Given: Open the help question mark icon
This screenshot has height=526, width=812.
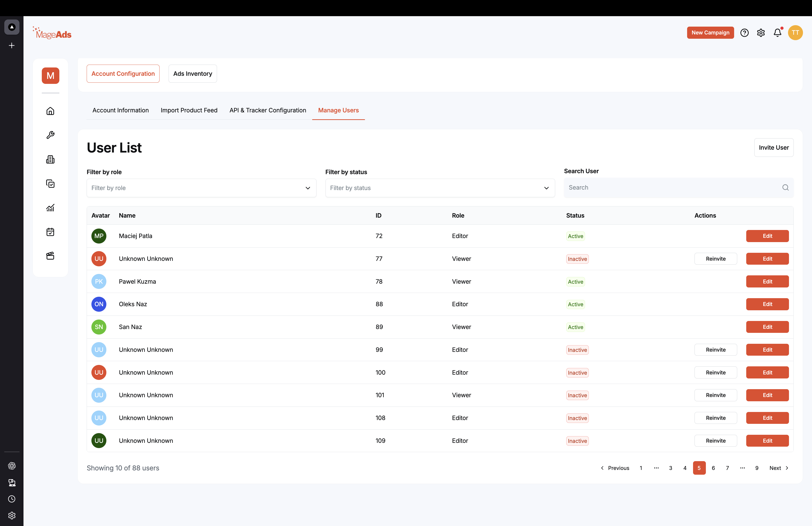Looking at the screenshot, I should click(x=744, y=33).
